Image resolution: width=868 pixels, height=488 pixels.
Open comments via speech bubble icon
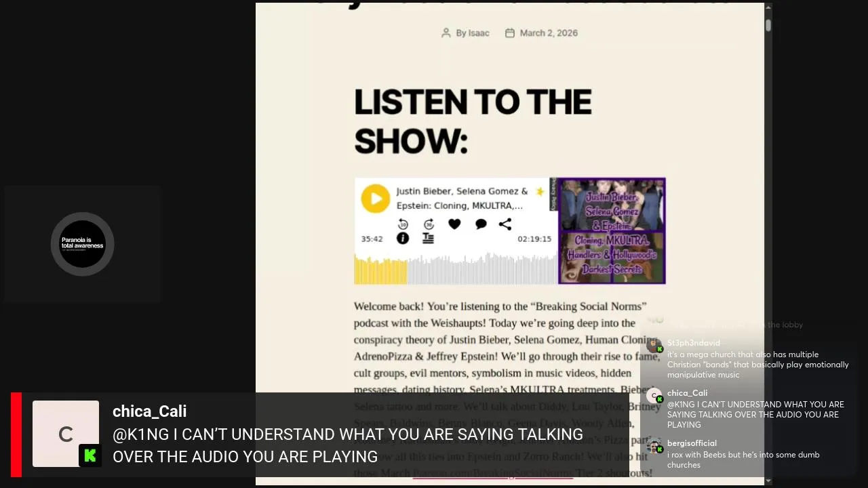481,224
